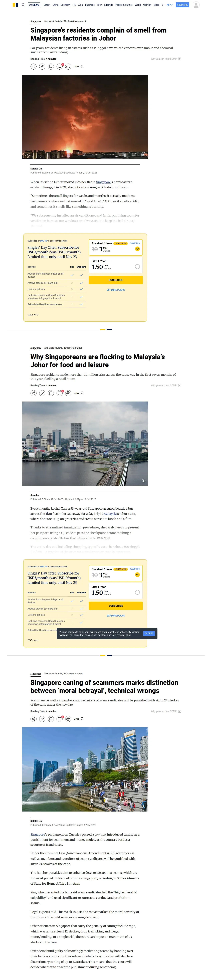213x980 pixels.
Task: Click headline 'Why Singaporeans are flocking to Malaysia's Johor'
Action: 98,361
